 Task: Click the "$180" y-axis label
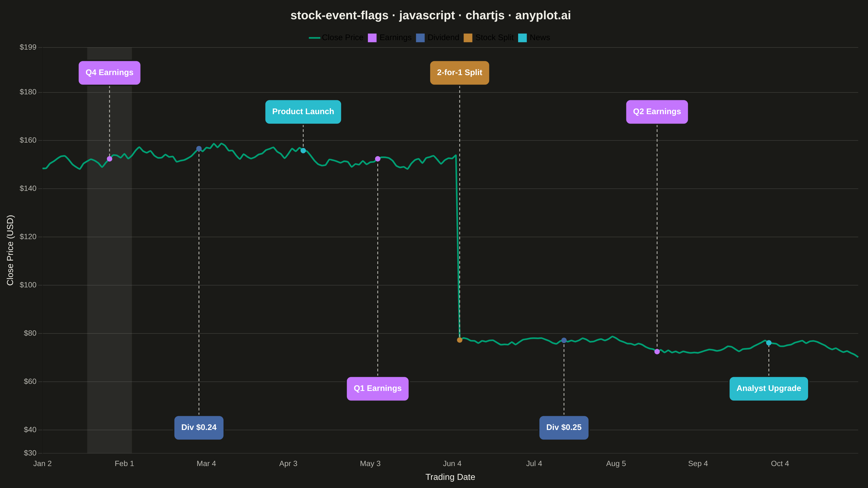click(x=28, y=92)
